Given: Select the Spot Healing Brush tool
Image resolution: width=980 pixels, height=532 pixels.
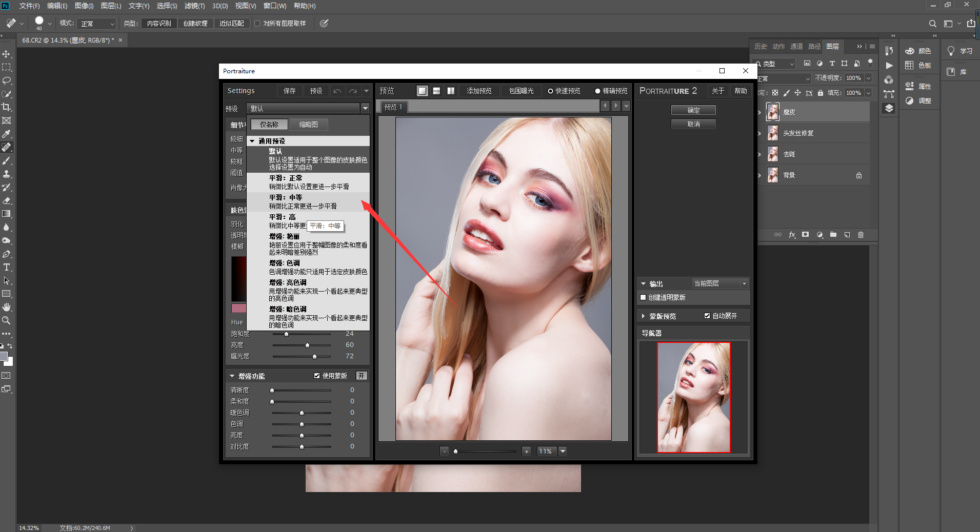Looking at the screenshot, I should [7, 147].
